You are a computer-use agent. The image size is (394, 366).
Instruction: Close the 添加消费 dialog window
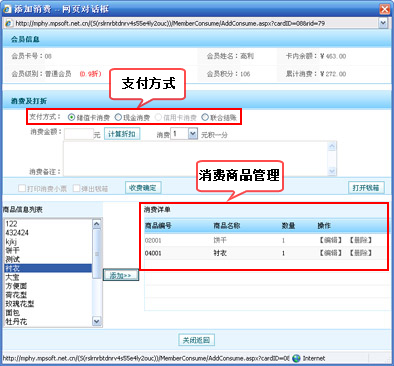385,9
